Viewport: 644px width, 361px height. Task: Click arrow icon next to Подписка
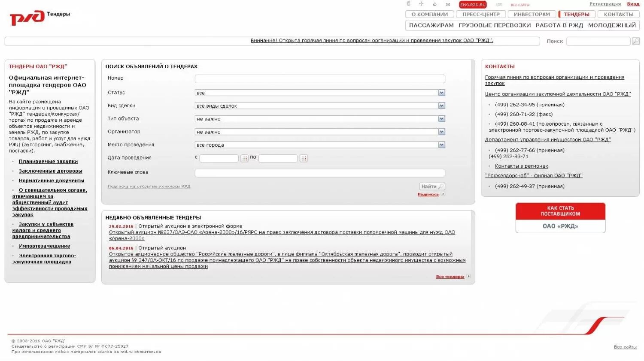click(443, 194)
